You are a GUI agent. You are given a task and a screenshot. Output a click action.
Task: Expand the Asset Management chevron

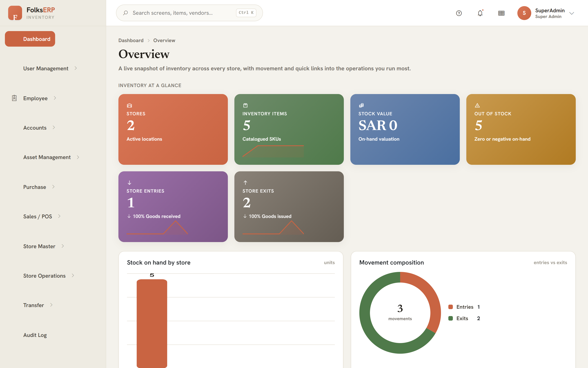click(78, 157)
